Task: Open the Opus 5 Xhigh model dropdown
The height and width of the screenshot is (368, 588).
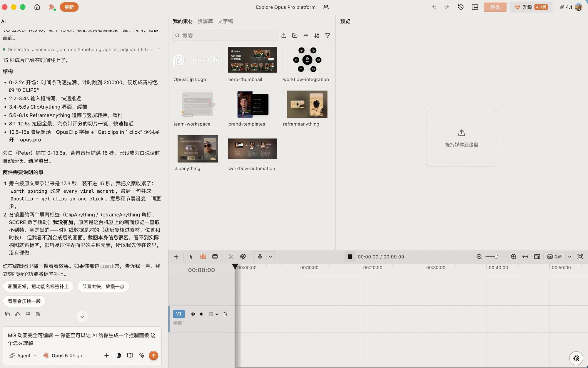Action: tap(66, 356)
